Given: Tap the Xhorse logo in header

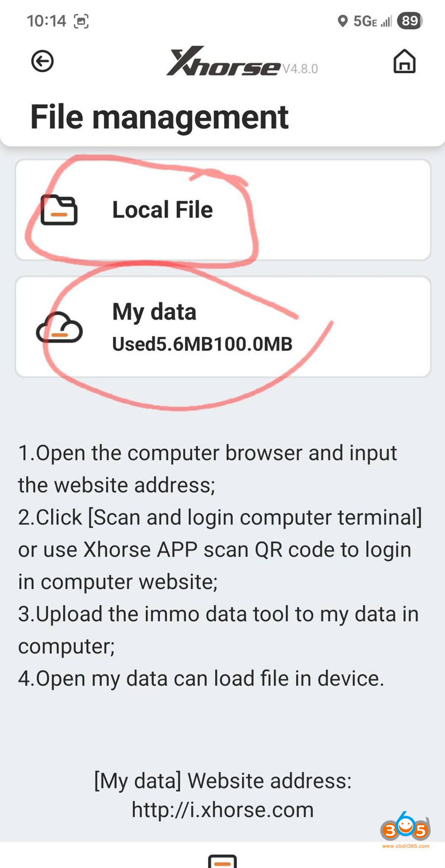Looking at the screenshot, I should (223, 62).
